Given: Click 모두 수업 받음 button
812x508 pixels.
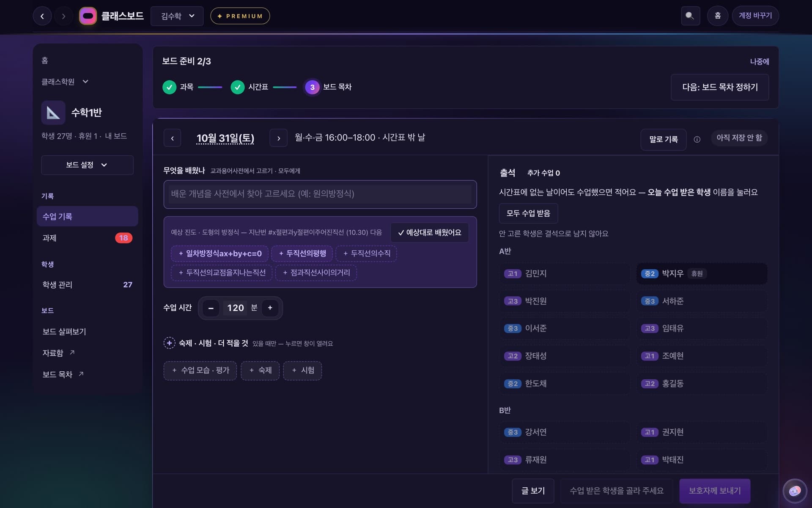Looking at the screenshot, I should [x=528, y=213].
